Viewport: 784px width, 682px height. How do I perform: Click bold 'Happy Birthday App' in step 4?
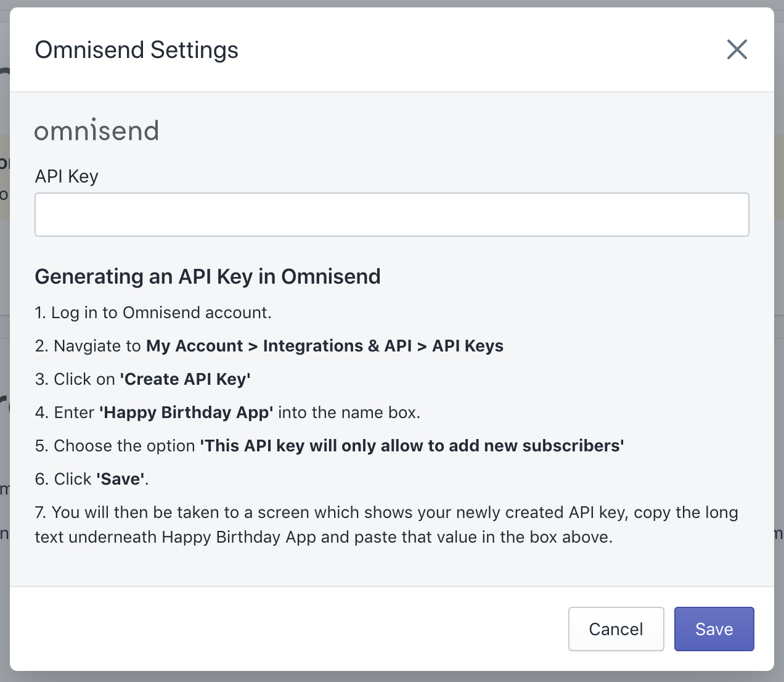tap(186, 413)
